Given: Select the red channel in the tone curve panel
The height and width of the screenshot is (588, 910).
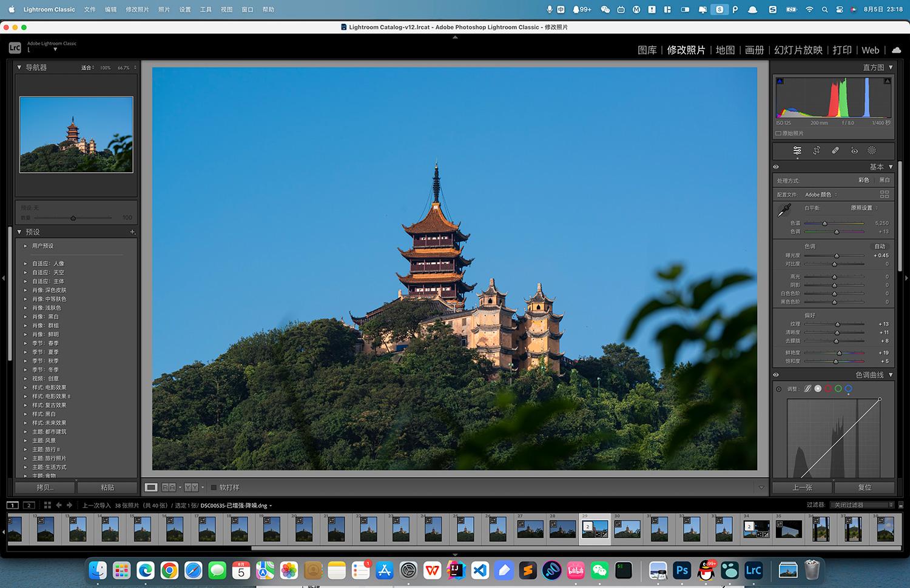Looking at the screenshot, I should pos(828,389).
